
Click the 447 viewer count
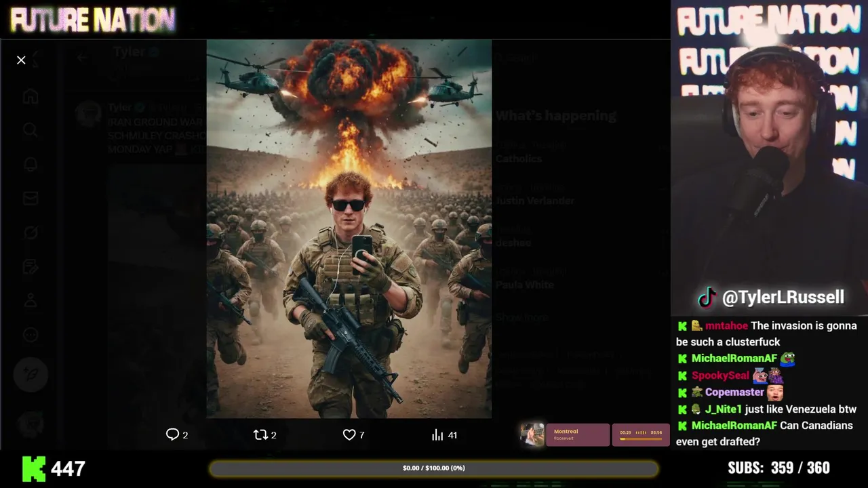(68, 468)
